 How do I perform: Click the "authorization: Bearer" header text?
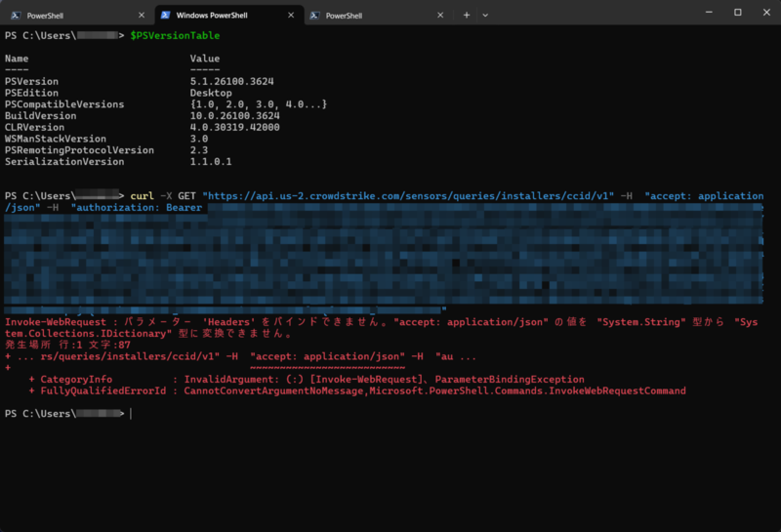tap(137, 207)
